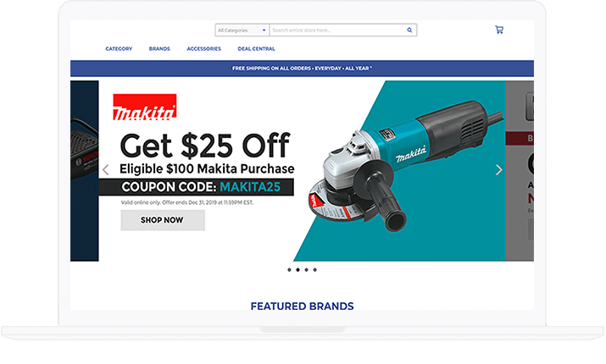Click the free shipping banner
The width and height of the screenshot is (606, 364).
click(303, 69)
